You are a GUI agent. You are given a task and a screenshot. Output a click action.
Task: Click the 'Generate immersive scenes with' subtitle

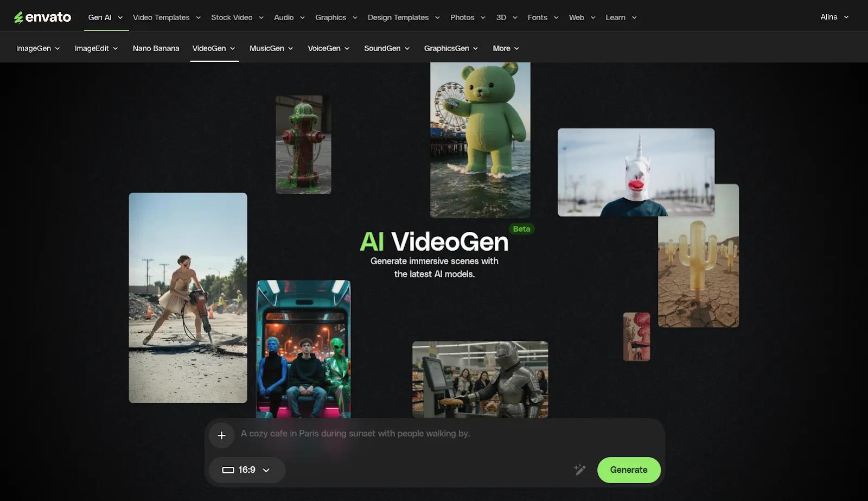[x=434, y=261]
